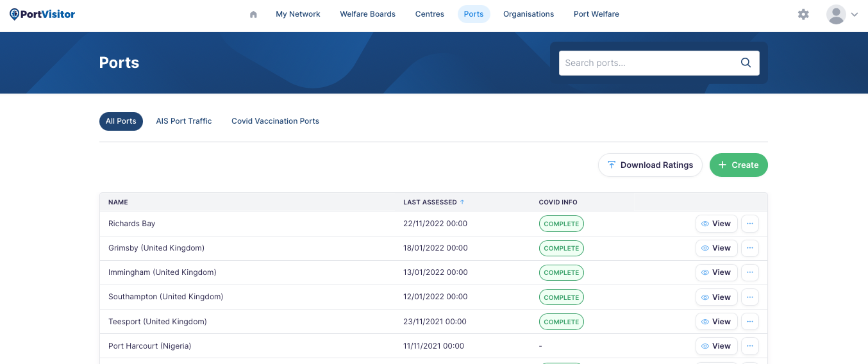This screenshot has height=364, width=868.
Task: View the Grimsby port
Action: pos(717,248)
